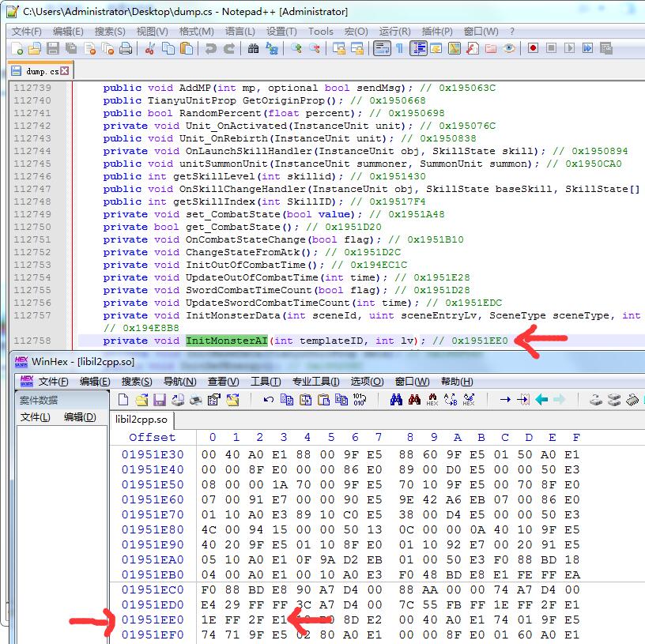Click the address comment 0x1951EE0 in code
The image size is (645, 644).
click(x=480, y=341)
